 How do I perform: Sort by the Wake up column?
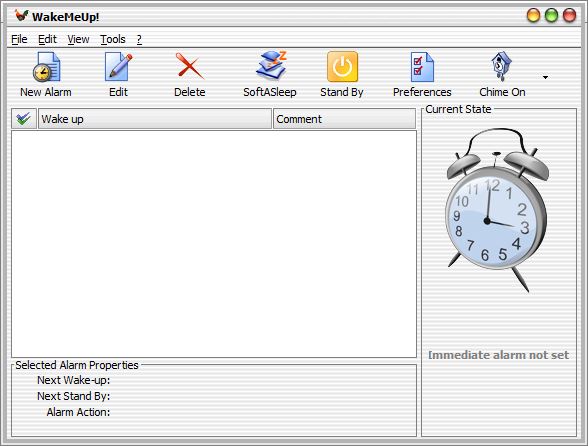pos(155,119)
